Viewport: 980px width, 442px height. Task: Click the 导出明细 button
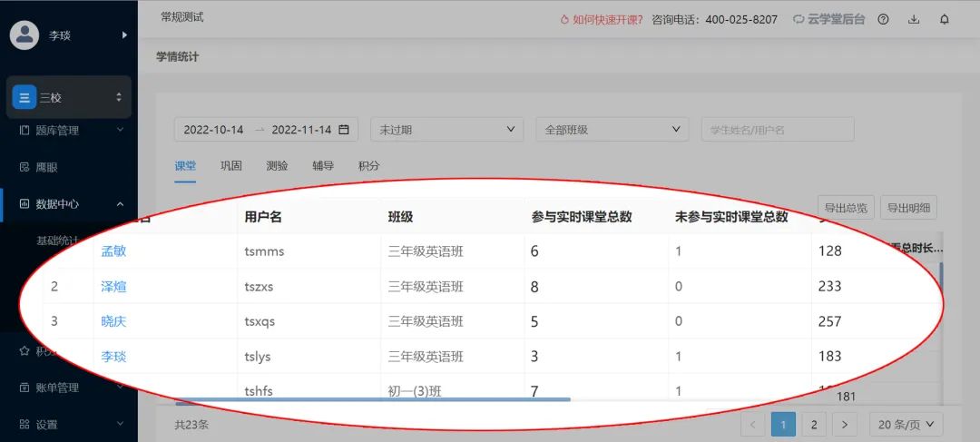tap(908, 208)
